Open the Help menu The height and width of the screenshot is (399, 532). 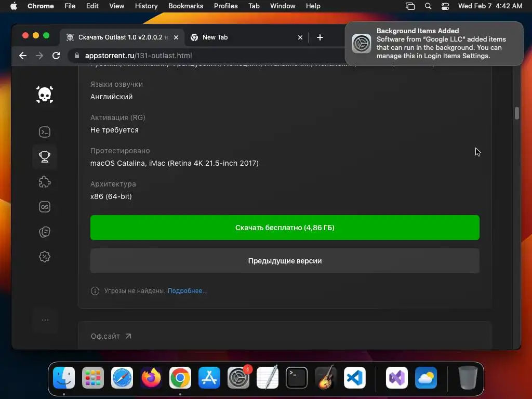click(x=313, y=6)
